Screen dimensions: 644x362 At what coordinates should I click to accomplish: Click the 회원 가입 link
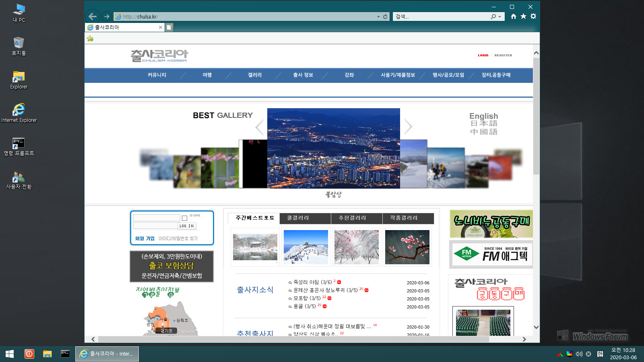pyautogui.click(x=144, y=239)
